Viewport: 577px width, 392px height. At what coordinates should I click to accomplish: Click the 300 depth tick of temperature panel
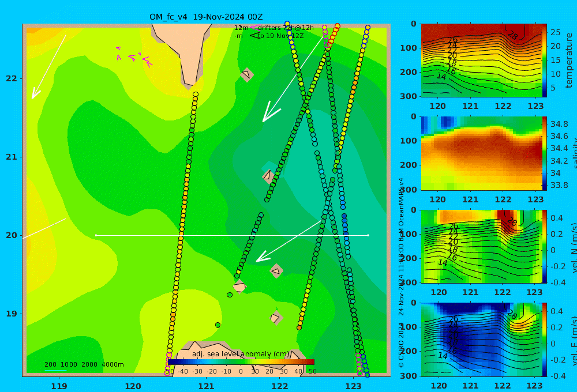pos(409,96)
